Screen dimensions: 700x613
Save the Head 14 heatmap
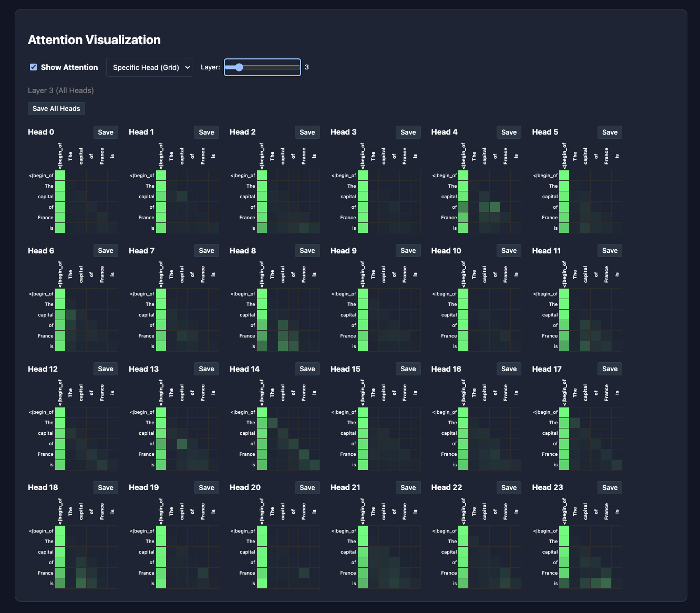(307, 369)
